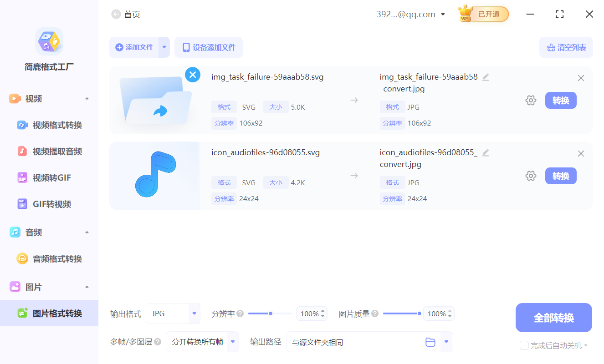
Task: Open the 输出路径 dropdown arrow
Action: tap(447, 342)
